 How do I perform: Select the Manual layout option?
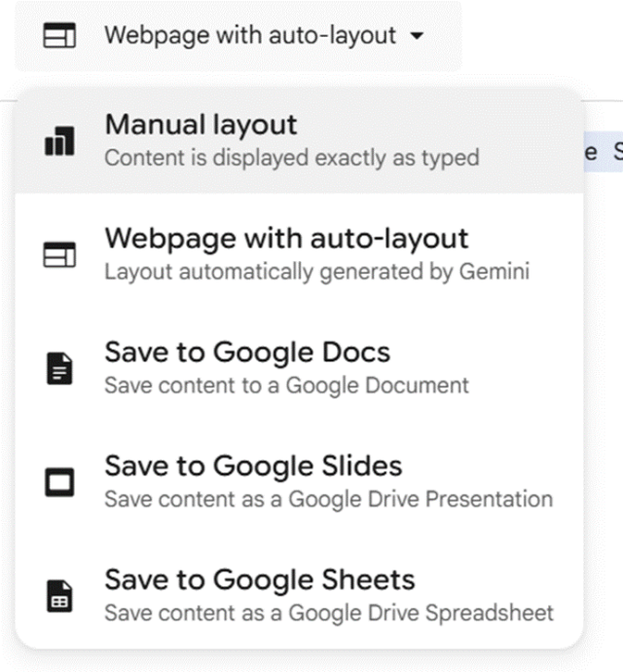click(299, 140)
